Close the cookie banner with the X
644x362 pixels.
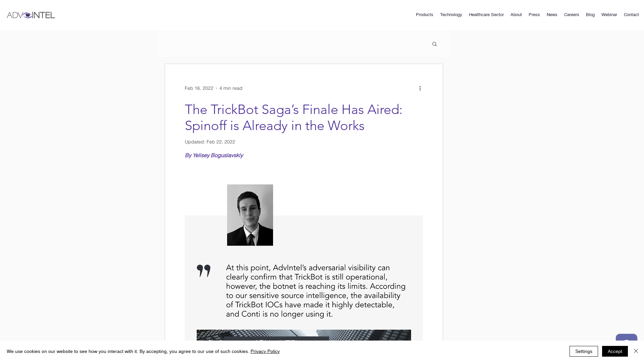[x=636, y=351]
